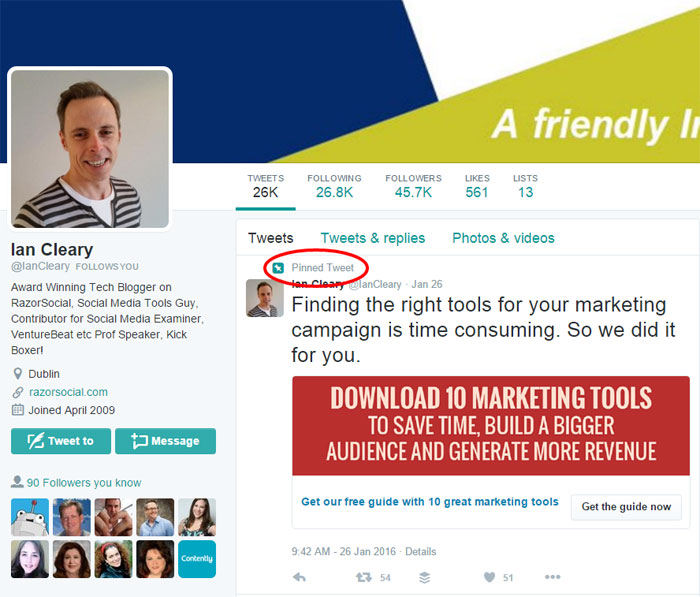This screenshot has width=700, height=597.
Task: Click the Get the guide now button
Action: (x=626, y=507)
